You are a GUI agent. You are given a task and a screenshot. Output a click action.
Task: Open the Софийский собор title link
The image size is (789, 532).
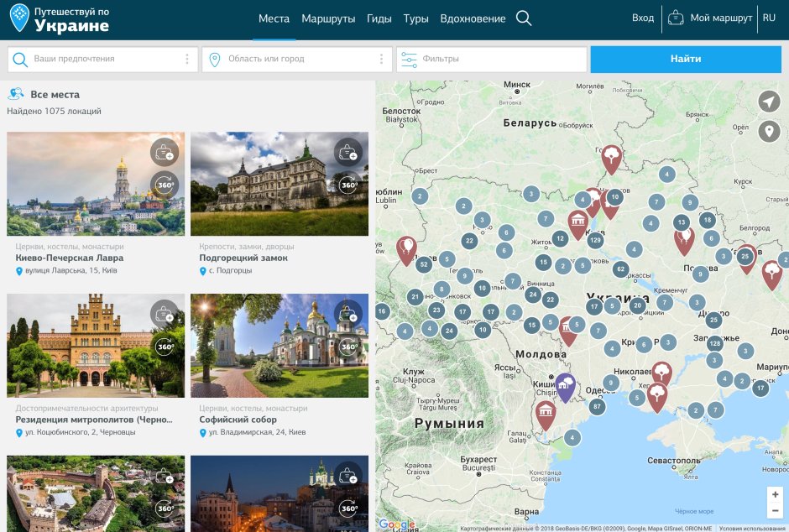pyautogui.click(x=238, y=420)
